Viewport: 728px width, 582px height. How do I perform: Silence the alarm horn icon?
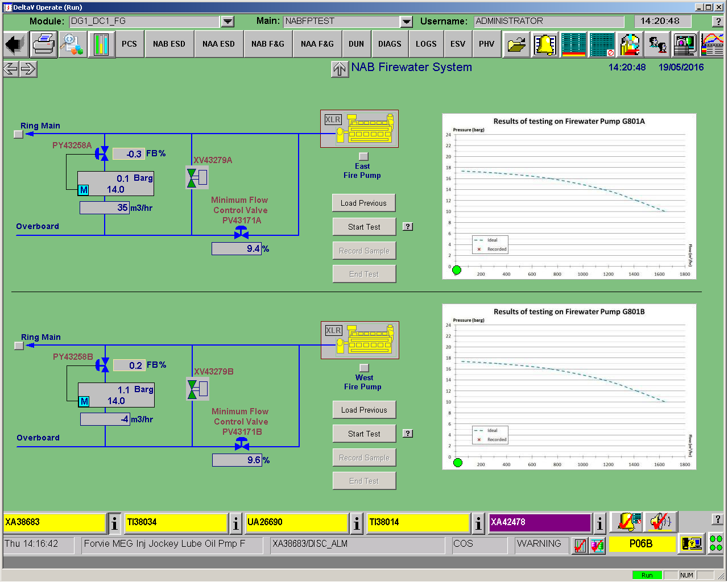660,522
